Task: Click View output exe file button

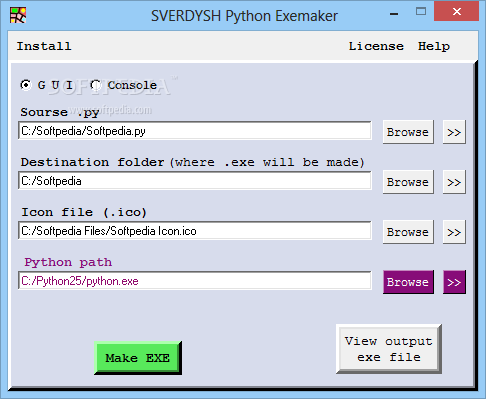Action: (389, 349)
